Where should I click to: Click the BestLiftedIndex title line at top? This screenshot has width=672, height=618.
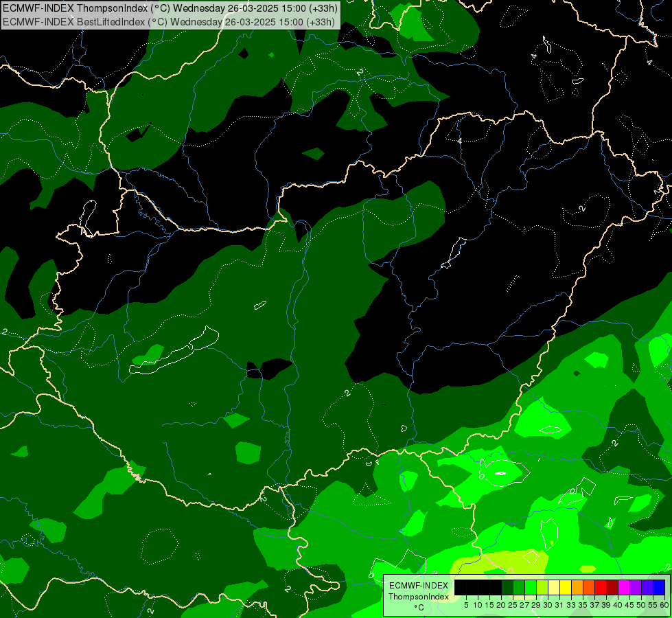169,21
